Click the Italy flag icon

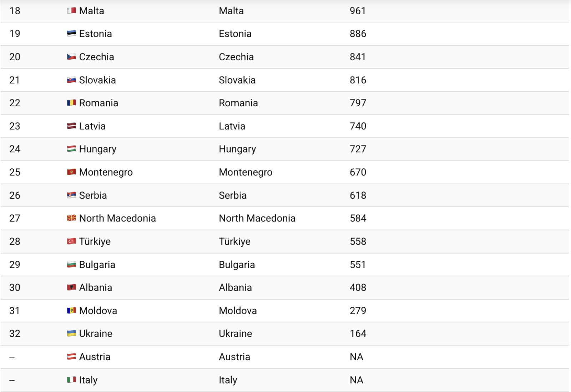[71, 380]
